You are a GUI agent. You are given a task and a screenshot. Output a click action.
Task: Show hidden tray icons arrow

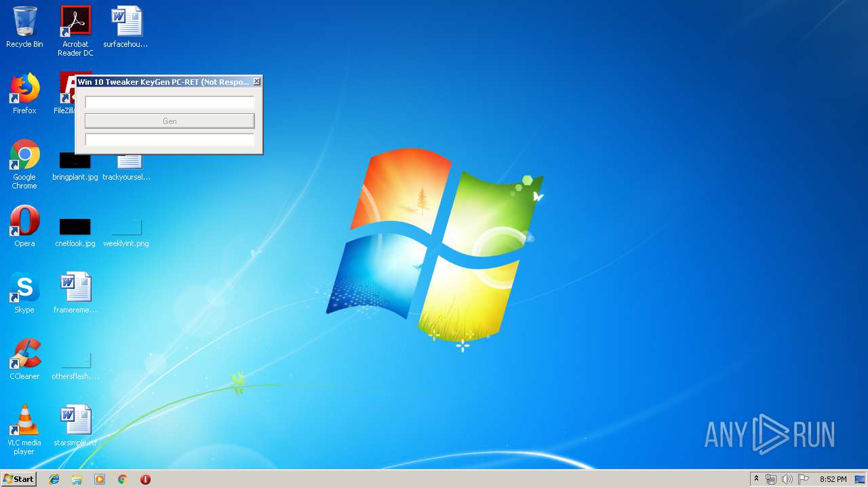(x=756, y=479)
